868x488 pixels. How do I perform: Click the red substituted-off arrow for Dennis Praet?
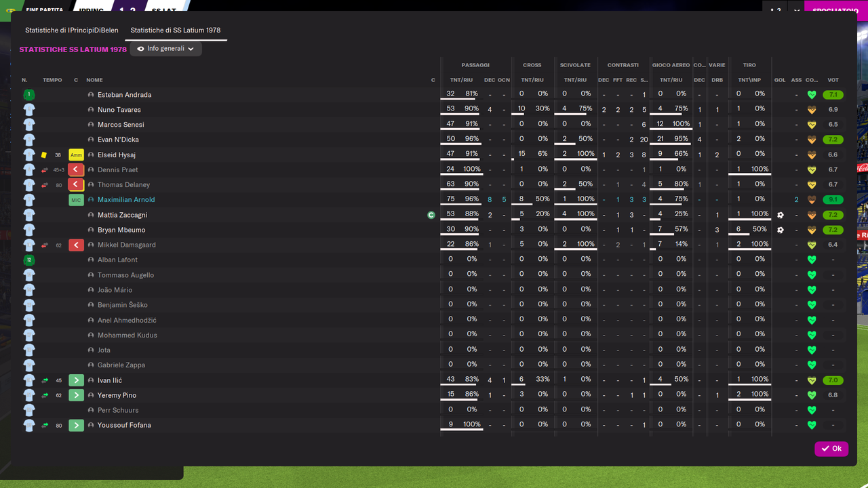(x=76, y=169)
